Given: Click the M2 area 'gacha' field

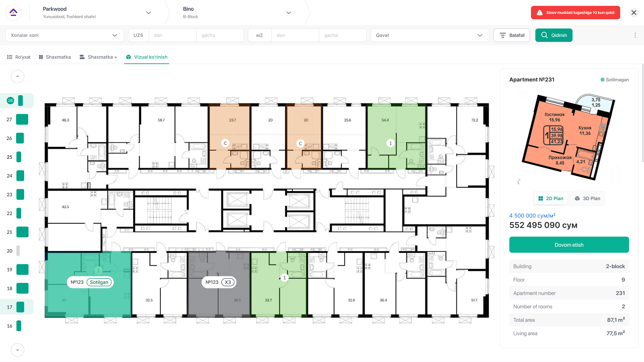Looking at the screenshot, I should [x=342, y=35].
